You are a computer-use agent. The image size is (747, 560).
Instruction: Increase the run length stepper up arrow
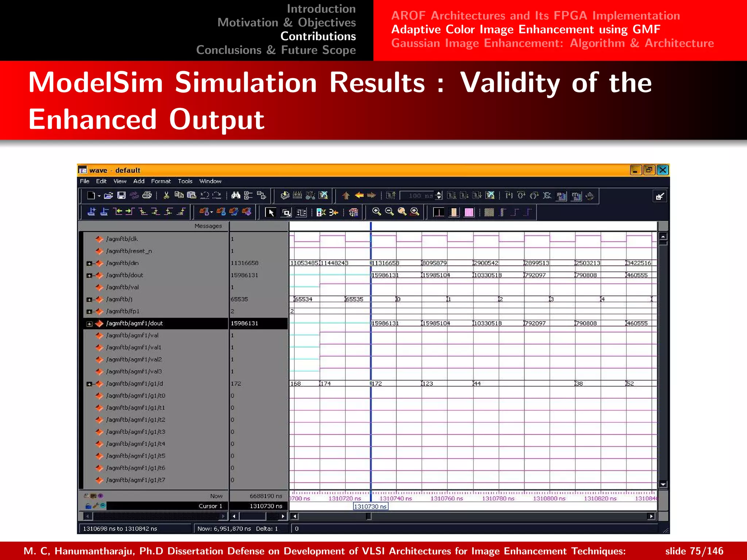pos(439,193)
